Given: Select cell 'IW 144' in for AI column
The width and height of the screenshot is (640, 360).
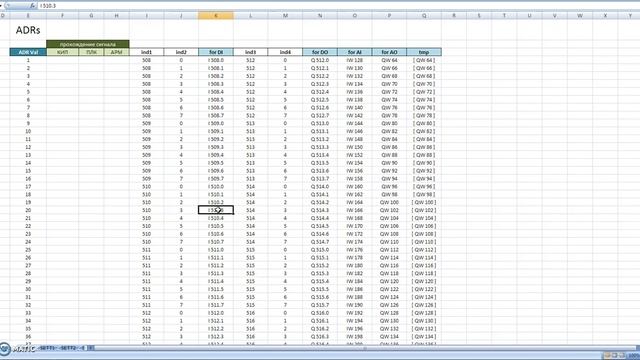Looking at the screenshot, I should point(355,123).
